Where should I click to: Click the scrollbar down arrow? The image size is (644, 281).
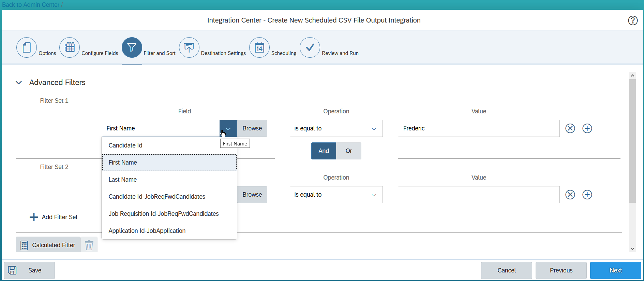click(x=633, y=249)
